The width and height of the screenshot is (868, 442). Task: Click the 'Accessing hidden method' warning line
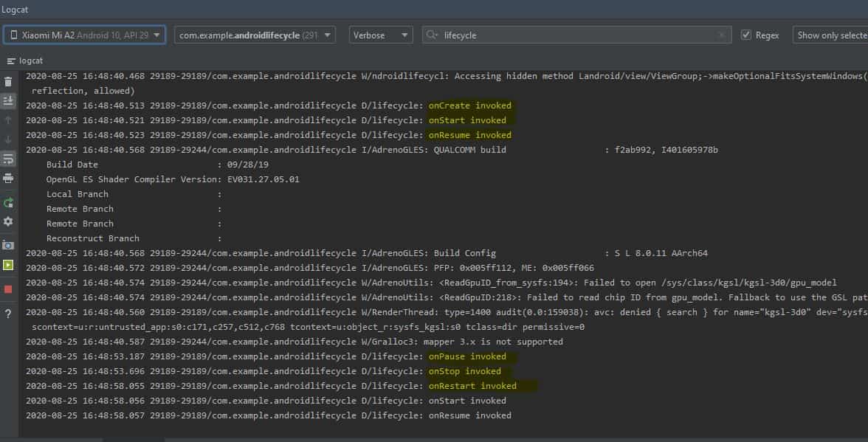tap(447, 76)
